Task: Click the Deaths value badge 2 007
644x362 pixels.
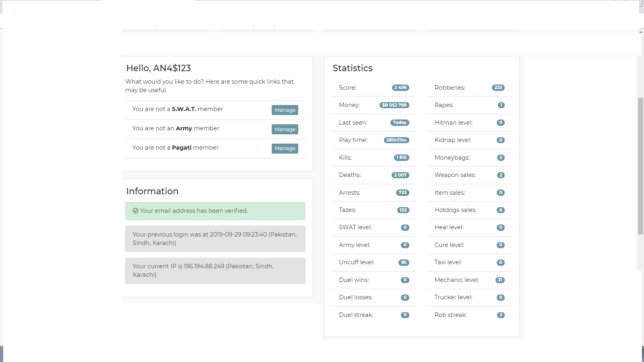Action: (x=400, y=175)
